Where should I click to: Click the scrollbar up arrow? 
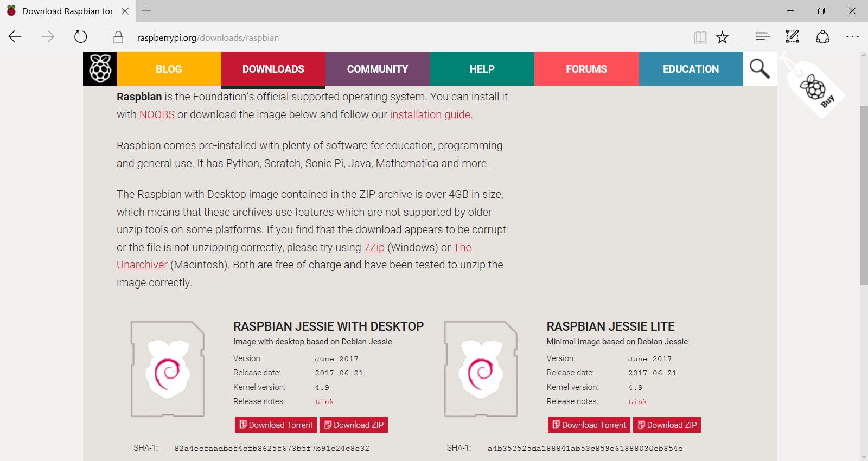point(864,56)
